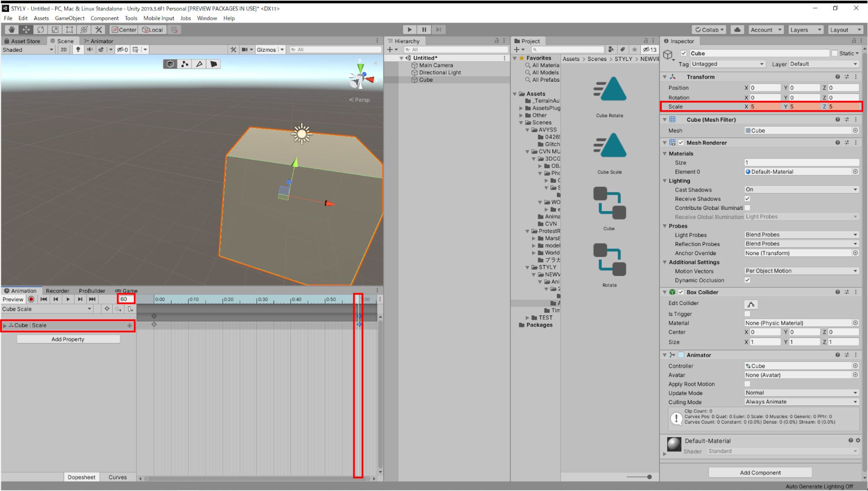Toggle the Cube active checkbox
The height and width of the screenshot is (491, 868).
click(x=683, y=53)
